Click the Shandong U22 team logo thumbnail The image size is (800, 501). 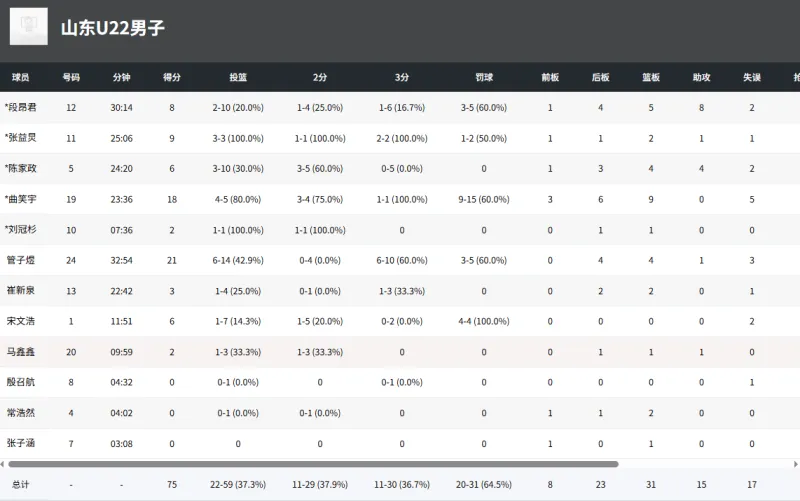tap(29, 27)
